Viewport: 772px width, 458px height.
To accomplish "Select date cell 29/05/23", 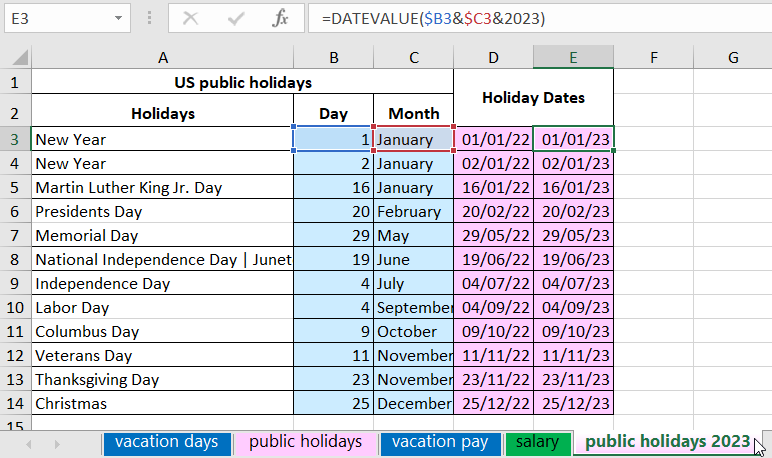I will [x=574, y=235].
